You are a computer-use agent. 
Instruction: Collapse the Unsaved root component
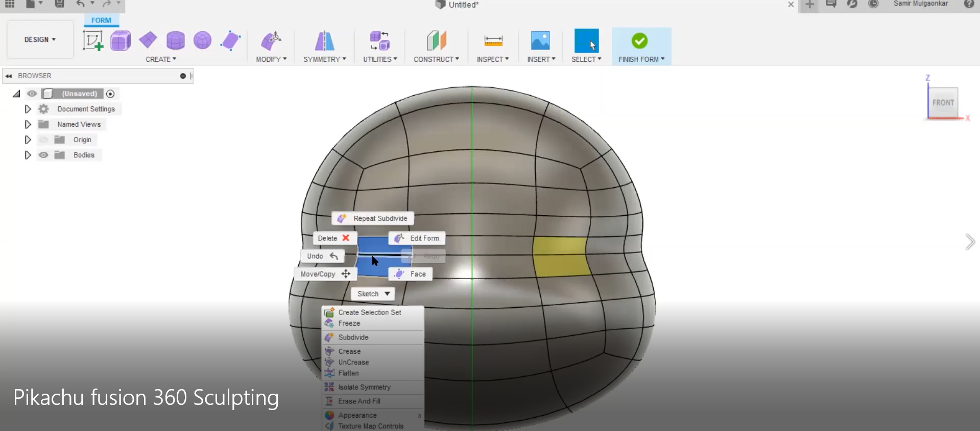pyautogui.click(x=16, y=94)
